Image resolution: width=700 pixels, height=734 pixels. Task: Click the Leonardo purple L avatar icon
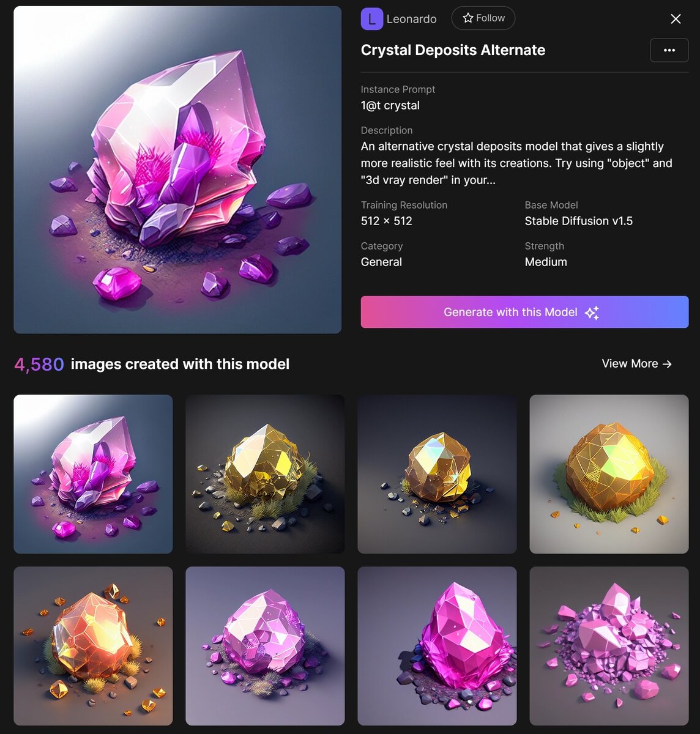(x=372, y=19)
